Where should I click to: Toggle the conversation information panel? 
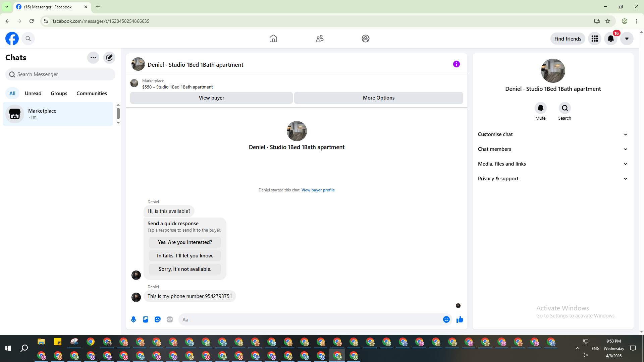click(456, 64)
